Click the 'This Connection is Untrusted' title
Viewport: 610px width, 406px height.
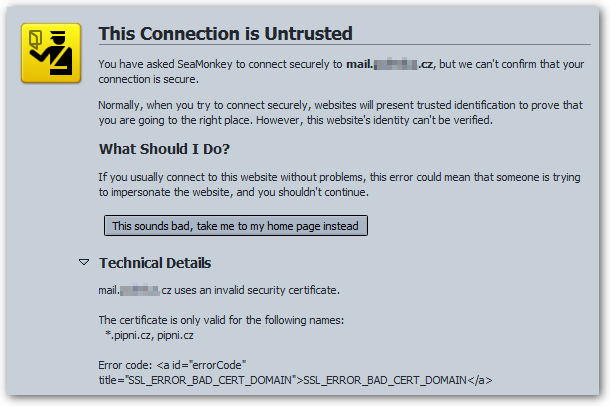tap(226, 33)
